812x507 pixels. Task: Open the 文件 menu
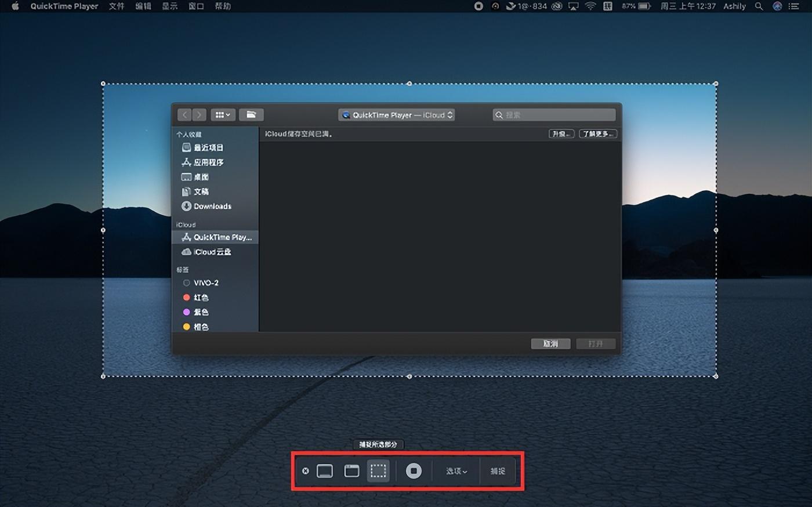pyautogui.click(x=117, y=6)
